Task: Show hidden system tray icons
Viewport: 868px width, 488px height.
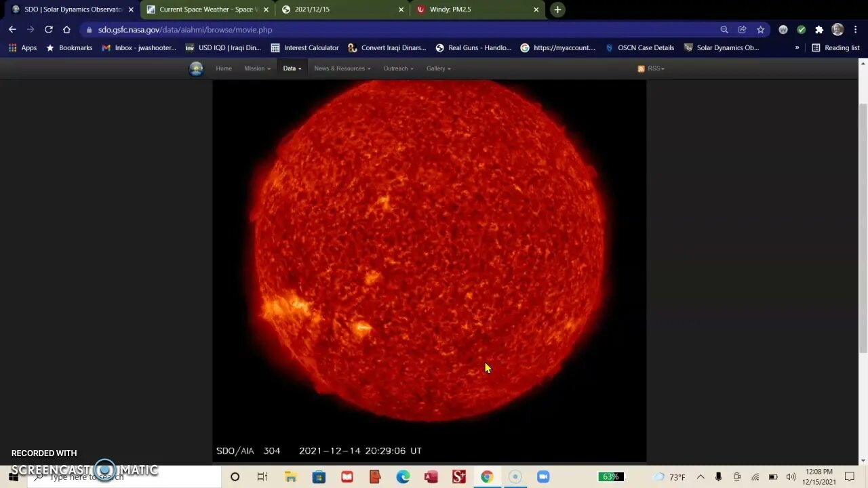Action: point(701,477)
